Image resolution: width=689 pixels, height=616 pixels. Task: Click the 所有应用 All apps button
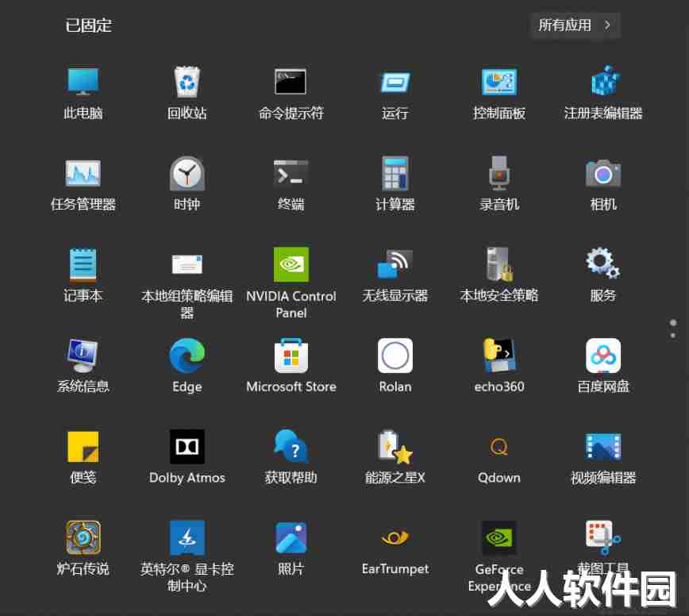575,25
